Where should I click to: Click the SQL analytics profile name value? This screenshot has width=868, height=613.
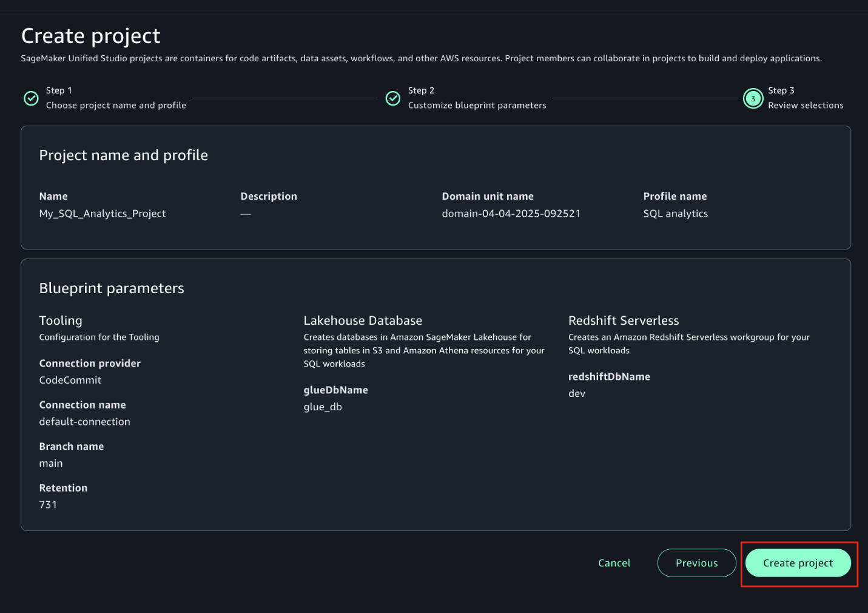(675, 213)
